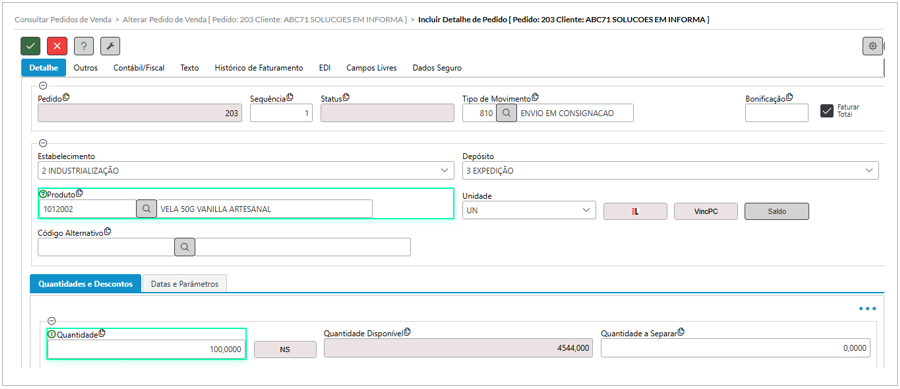Click the Código Alternativo code field

click(x=106, y=247)
